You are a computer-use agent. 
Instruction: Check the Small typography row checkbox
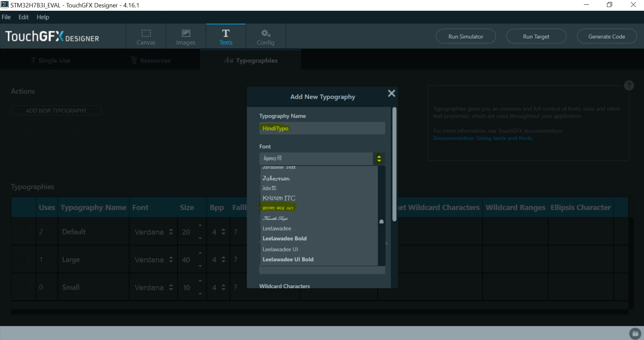(x=22, y=287)
